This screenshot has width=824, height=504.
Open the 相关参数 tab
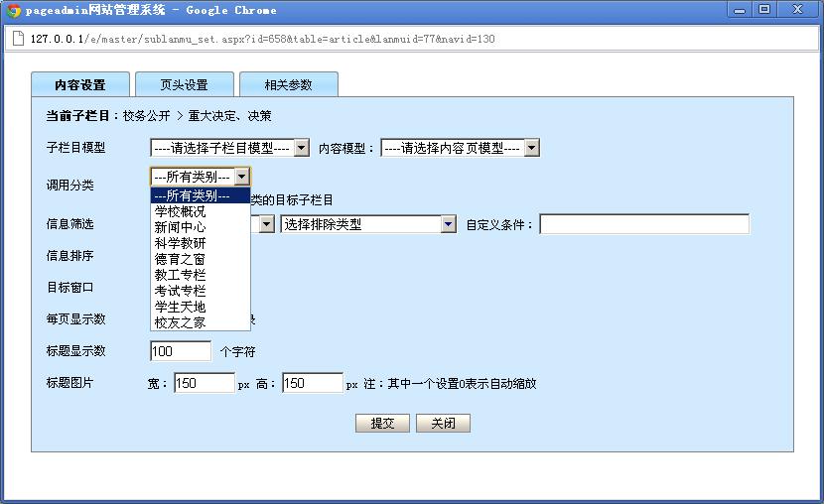(288, 85)
